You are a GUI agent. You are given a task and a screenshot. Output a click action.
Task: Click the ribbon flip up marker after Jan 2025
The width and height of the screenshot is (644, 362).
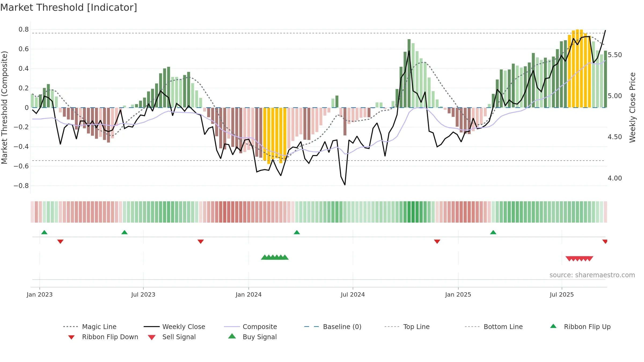[x=493, y=232]
